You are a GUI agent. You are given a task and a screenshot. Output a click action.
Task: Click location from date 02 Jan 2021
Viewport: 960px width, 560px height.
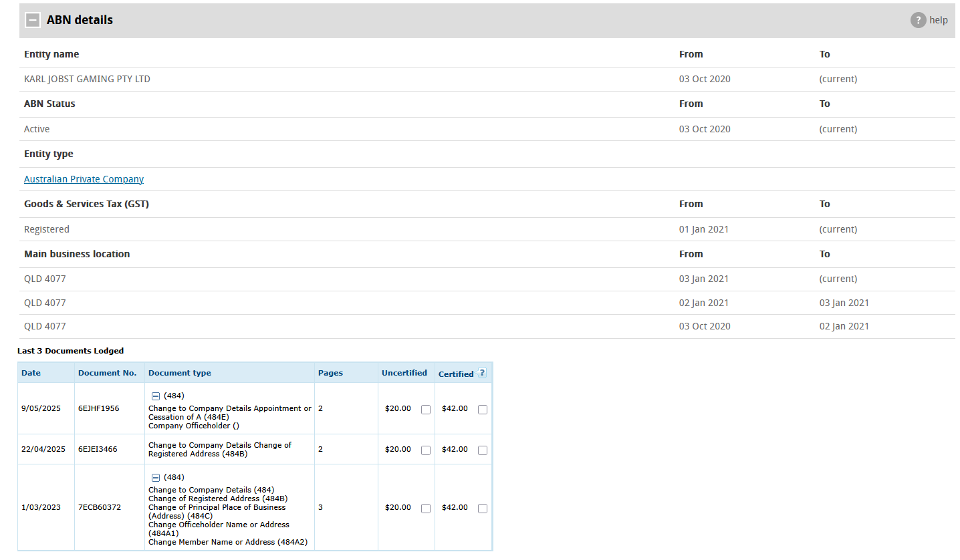(704, 303)
